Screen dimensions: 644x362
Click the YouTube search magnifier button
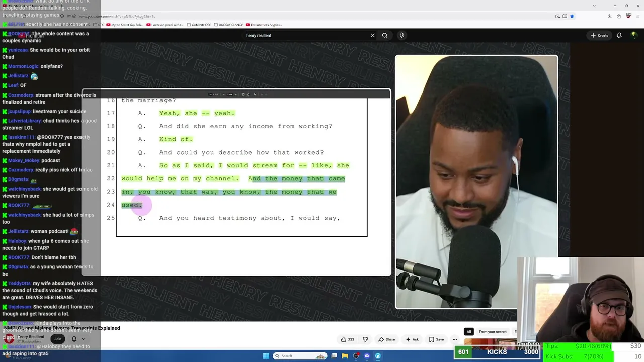(385, 35)
